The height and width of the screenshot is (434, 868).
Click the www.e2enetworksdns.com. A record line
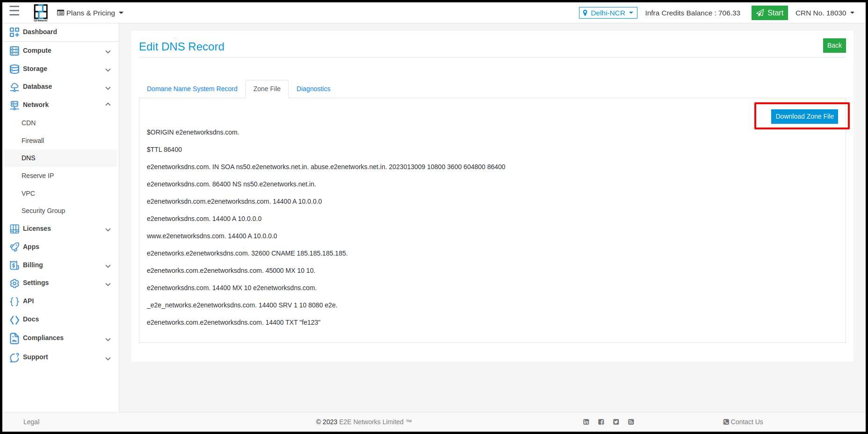coord(212,236)
